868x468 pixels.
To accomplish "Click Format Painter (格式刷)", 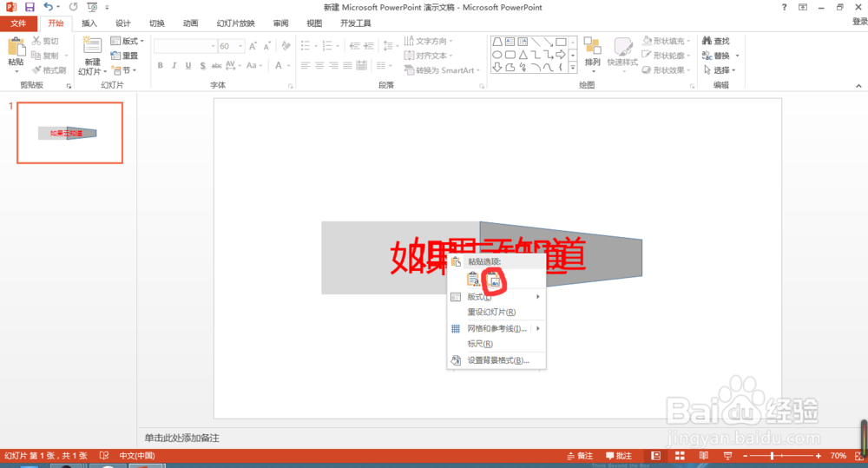I will (49, 70).
